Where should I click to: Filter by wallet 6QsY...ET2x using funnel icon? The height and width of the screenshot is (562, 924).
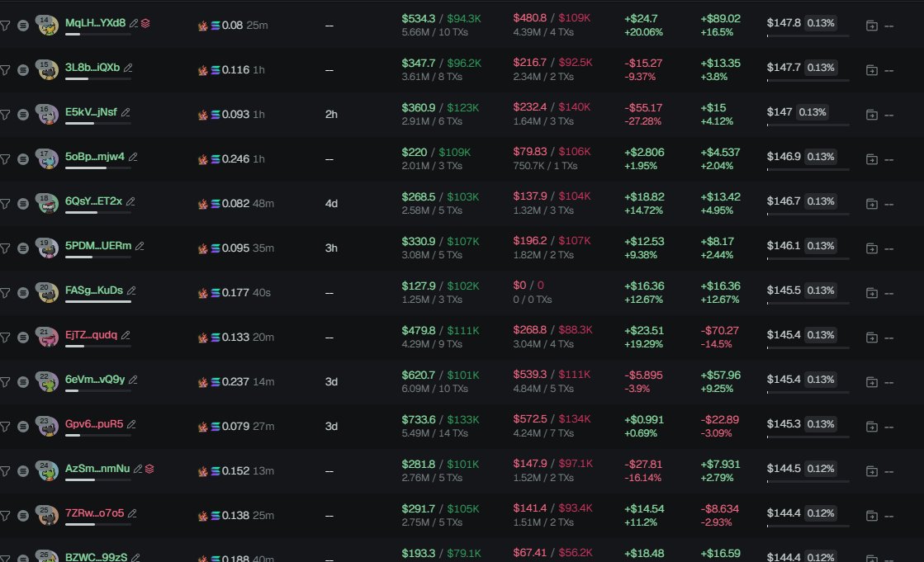point(4,204)
